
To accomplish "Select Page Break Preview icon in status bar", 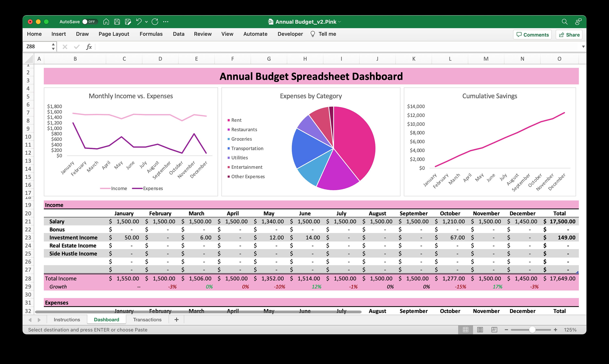I will coord(494,330).
